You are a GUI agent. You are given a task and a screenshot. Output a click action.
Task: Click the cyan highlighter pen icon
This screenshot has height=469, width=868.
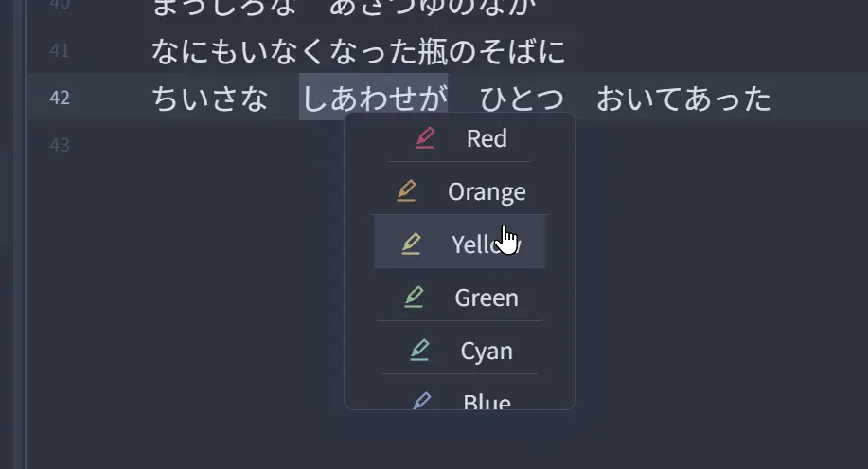419,351
